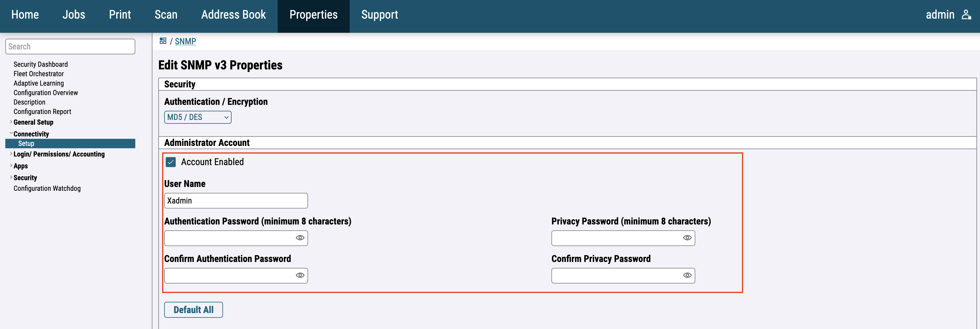The image size is (980, 329).
Task: Show the Privacy Password with eye icon
Action: click(687, 238)
